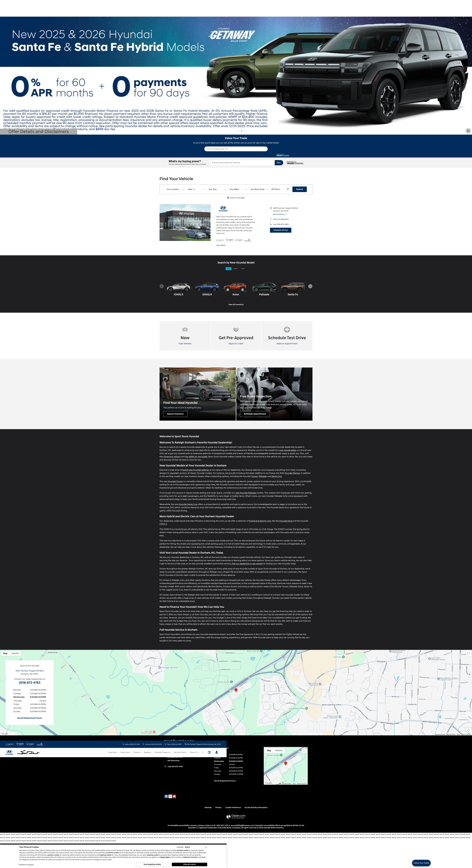Select the SUV model tab
Viewport: 472px width, 868px height.
tap(228, 269)
